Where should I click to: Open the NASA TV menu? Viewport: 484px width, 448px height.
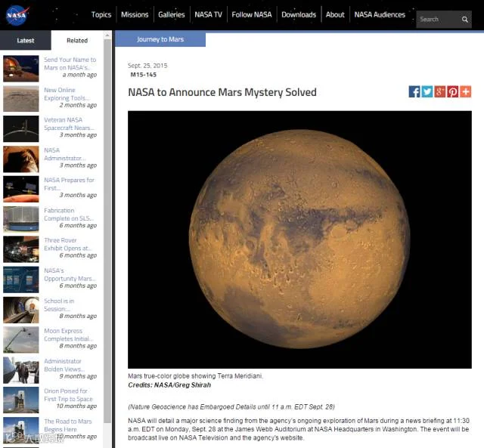tap(208, 14)
